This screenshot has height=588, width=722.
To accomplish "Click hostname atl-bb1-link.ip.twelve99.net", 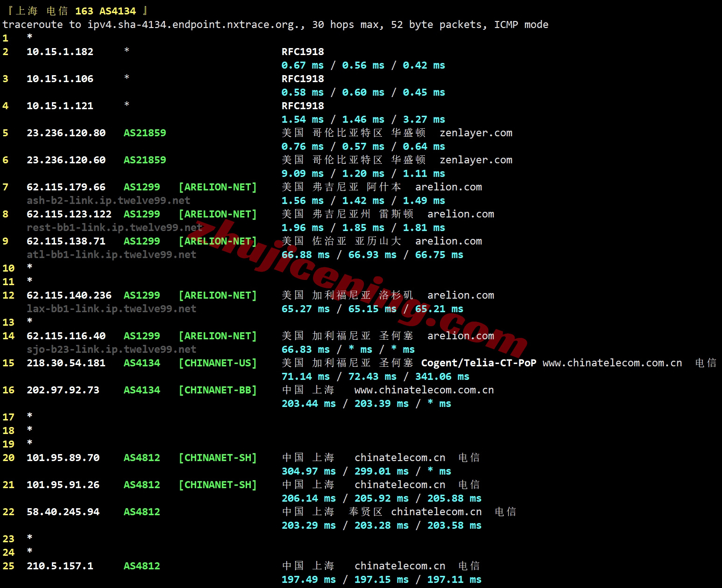I will (x=111, y=255).
